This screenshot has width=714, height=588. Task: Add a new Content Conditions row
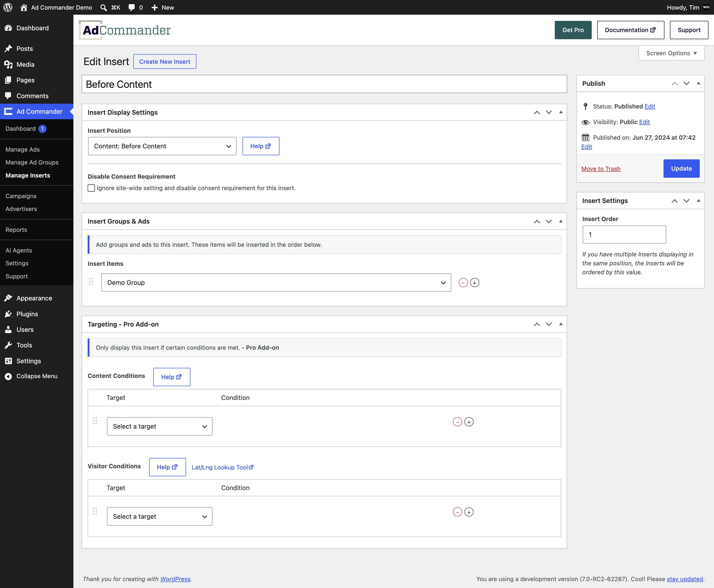point(469,422)
